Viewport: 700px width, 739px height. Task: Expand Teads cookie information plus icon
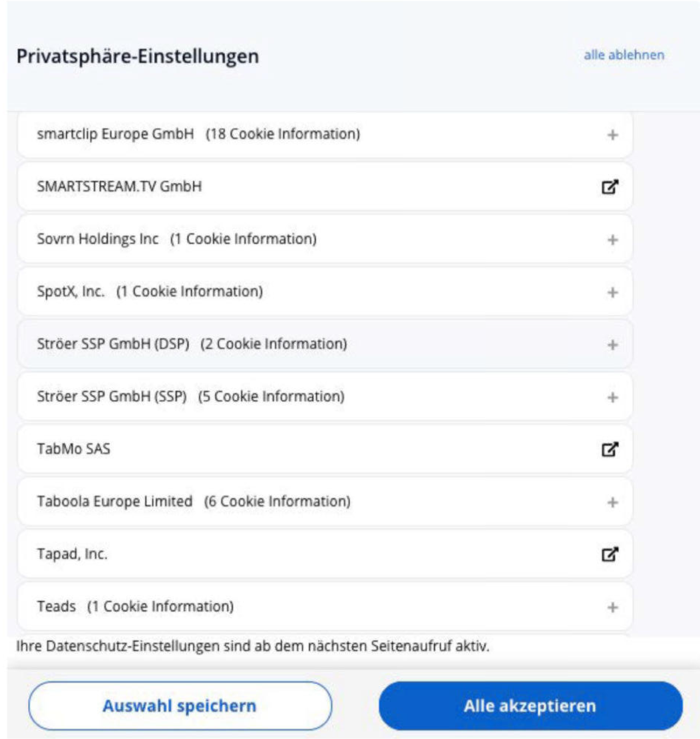coord(612,607)
